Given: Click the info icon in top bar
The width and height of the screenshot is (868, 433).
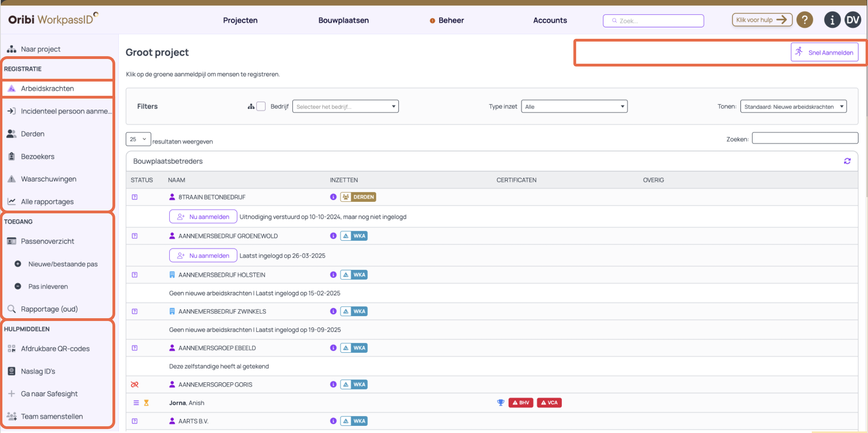Looking at the screenshot, I should 832,20.
